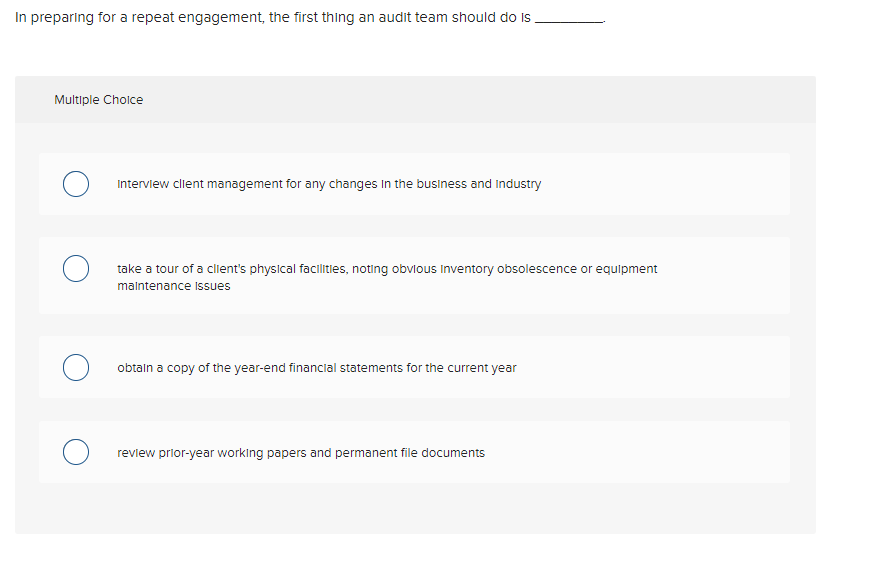Click the Multiple Choice header label
Viewport: 870px width, 577px height.
click(99, 99)
